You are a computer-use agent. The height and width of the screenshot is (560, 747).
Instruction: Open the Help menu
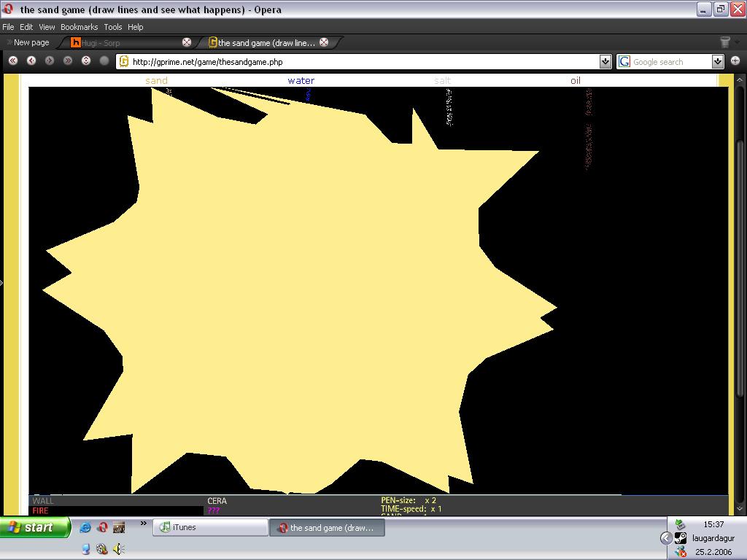tap(135, 27)
